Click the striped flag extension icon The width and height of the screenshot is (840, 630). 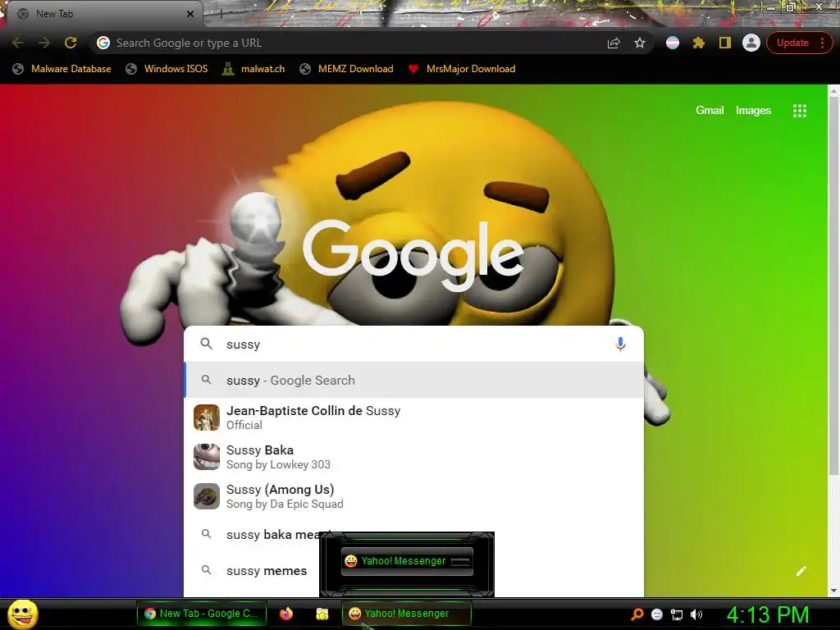[x=673, y=43]
